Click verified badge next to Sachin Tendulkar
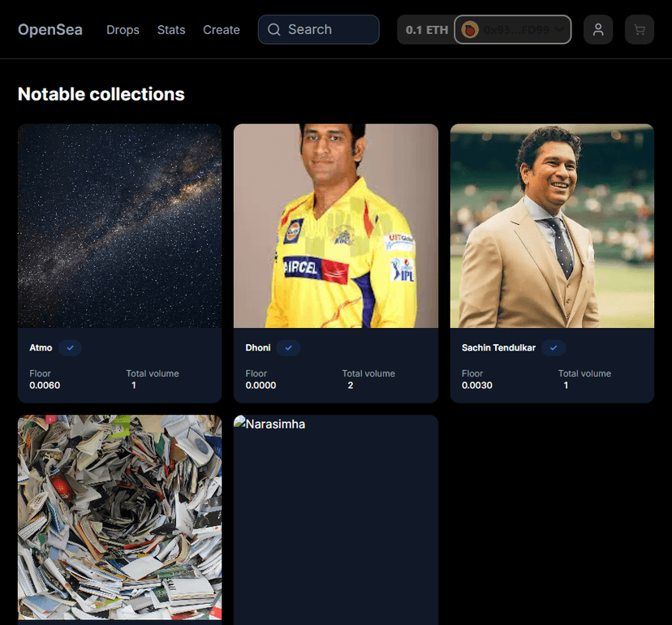 554,347
